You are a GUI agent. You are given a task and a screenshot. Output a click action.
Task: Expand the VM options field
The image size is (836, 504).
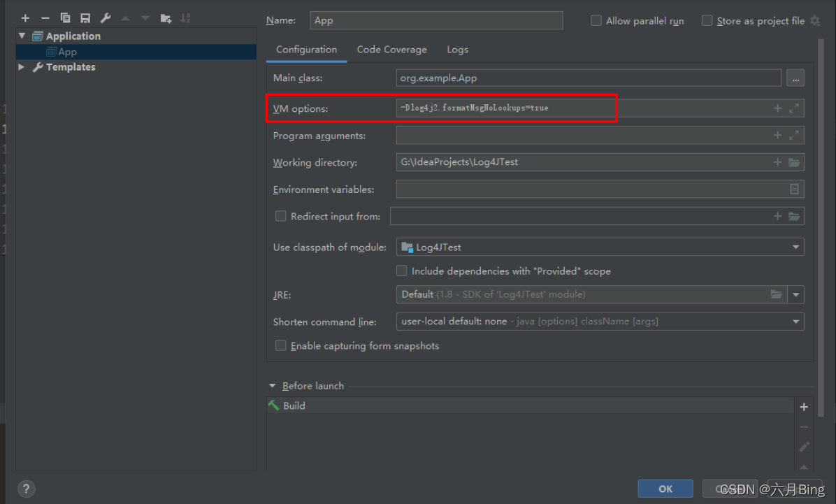click(x=794, y=108)
